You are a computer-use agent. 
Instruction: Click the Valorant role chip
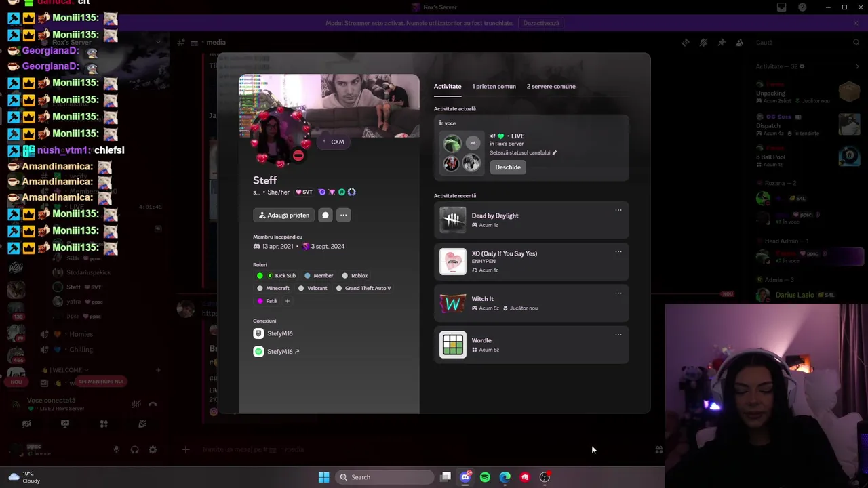(x=313, y=288)
